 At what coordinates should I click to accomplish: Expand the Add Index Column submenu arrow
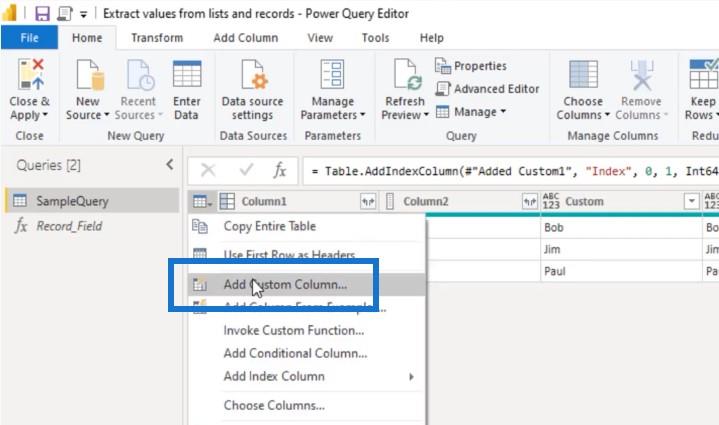pos(411,377)
